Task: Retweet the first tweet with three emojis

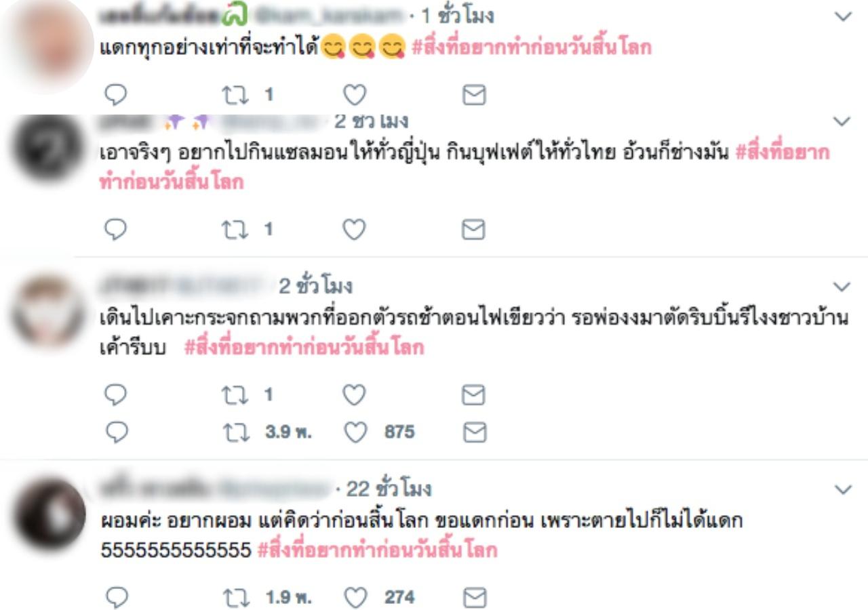Action: coord(235,95)
